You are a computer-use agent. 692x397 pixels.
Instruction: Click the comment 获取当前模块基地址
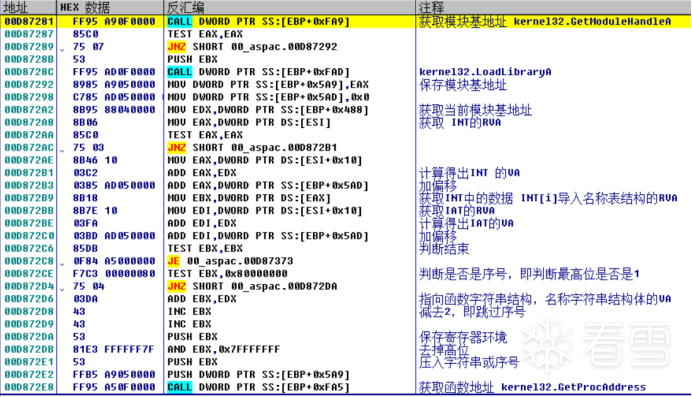(475, 110)
